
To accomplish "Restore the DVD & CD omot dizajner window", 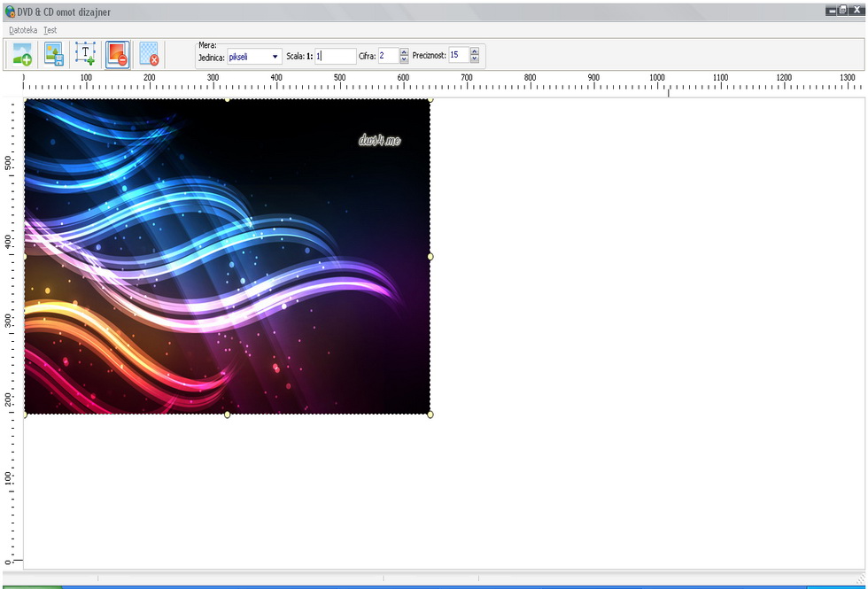I will [843, 11].
